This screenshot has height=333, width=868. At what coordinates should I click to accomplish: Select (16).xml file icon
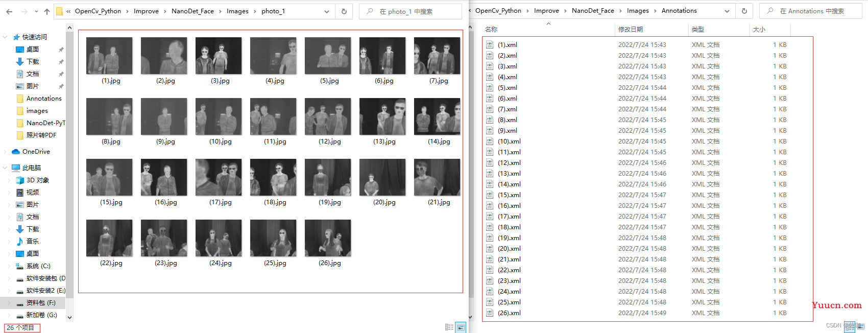pos(490,206)
